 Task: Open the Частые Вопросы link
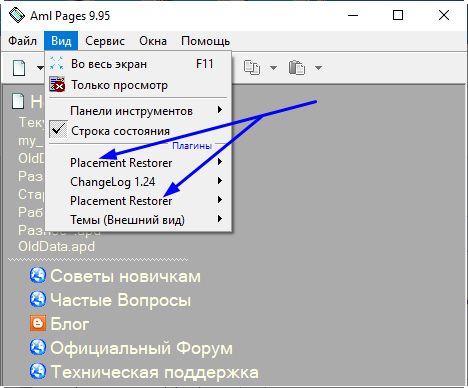tap(120, 300)
